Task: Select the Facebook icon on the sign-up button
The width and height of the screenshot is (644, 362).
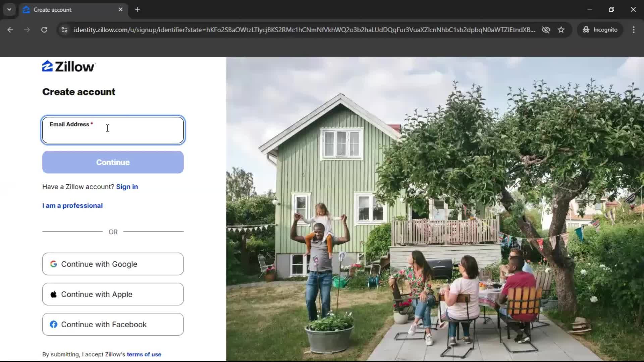Action: pyautogui.click(x=54, y=324)
